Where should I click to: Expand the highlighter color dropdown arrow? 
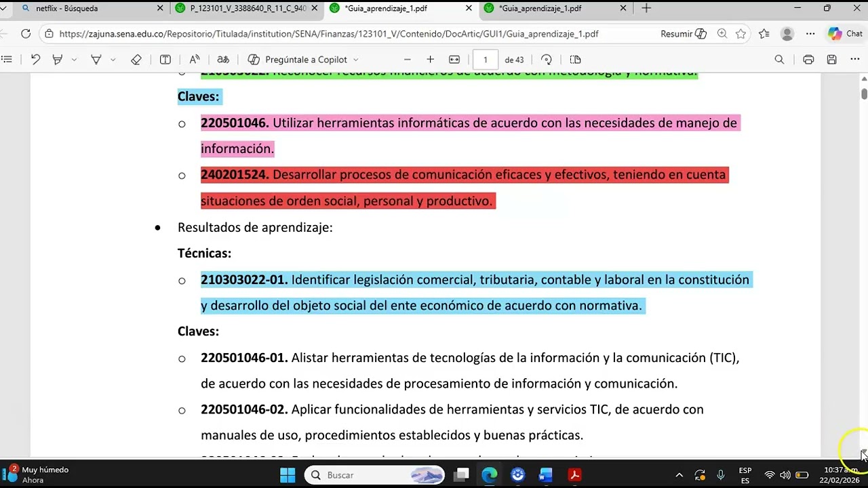74,60
